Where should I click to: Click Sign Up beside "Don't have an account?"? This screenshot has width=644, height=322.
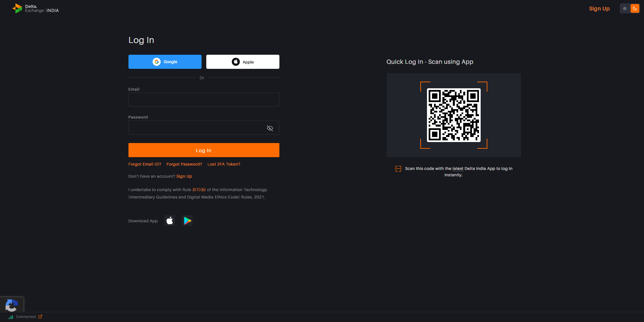point(184,176)
